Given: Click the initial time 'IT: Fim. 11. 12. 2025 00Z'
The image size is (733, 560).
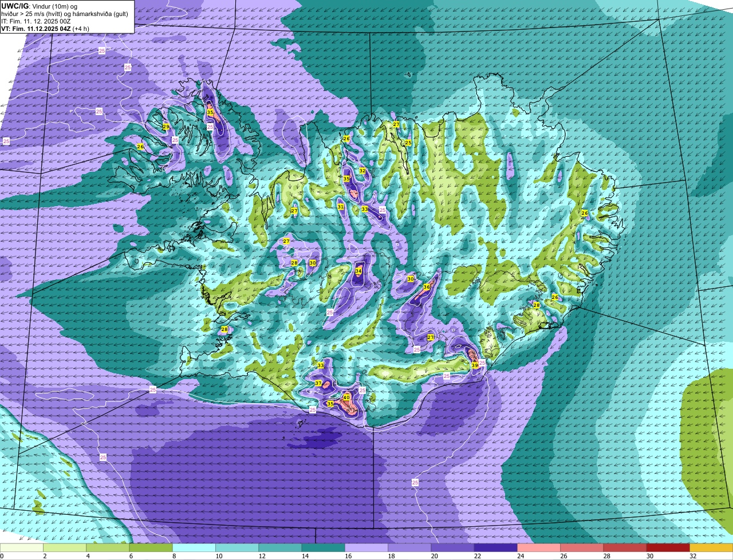Looking at the screenshot, I should tap(36, 21).
